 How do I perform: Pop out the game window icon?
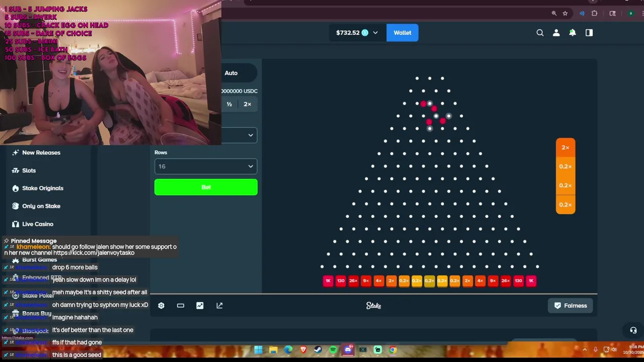(x=219, y=305)
